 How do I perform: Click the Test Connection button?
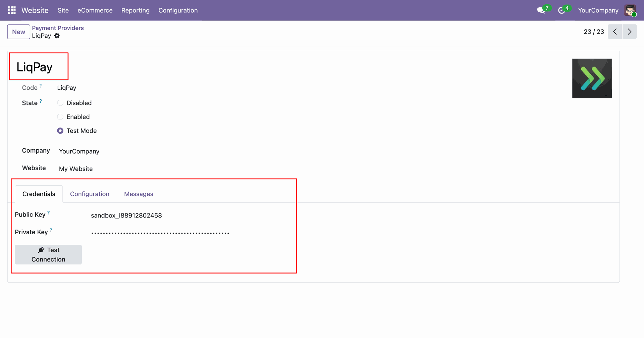[48, 254]
